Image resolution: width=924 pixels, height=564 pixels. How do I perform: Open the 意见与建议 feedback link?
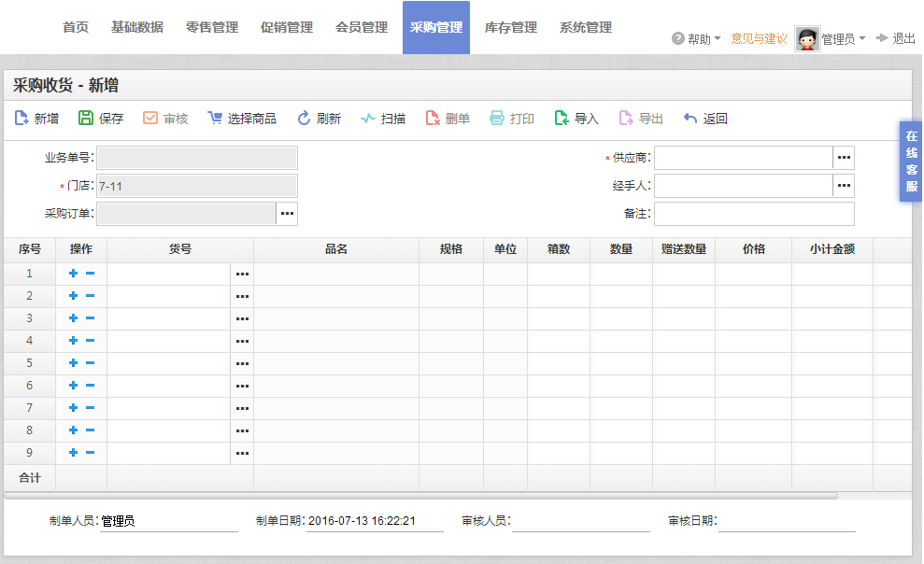click(759, 38)
